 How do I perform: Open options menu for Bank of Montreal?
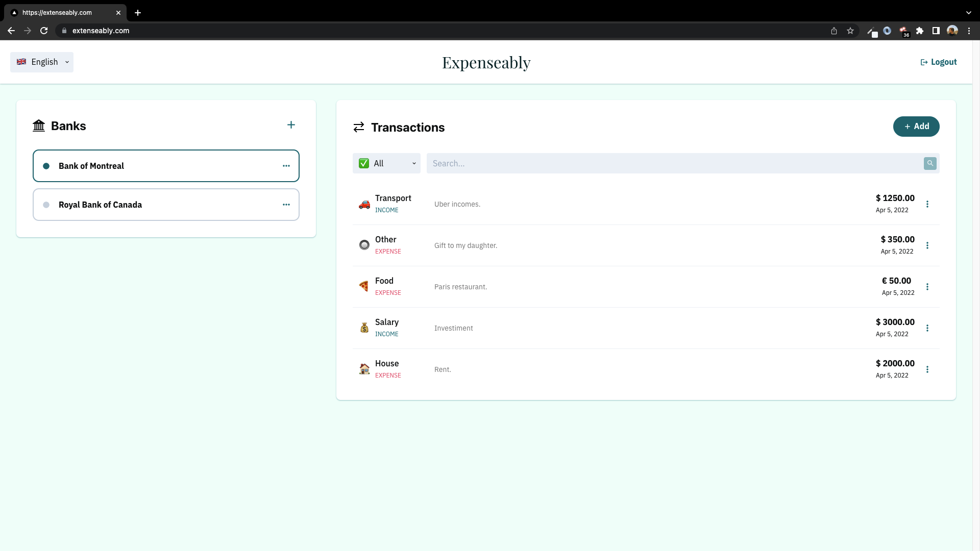coord(286,165)
